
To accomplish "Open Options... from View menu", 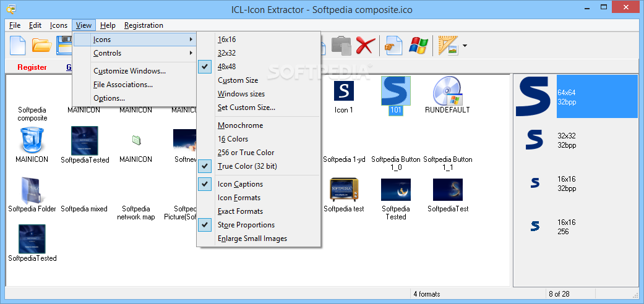I will click(134, 98).
